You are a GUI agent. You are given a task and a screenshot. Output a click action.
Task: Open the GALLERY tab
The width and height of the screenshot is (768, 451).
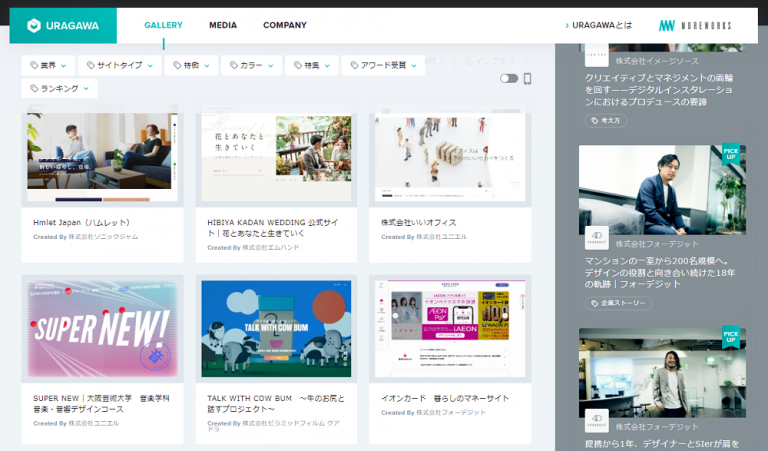(163, 25)
